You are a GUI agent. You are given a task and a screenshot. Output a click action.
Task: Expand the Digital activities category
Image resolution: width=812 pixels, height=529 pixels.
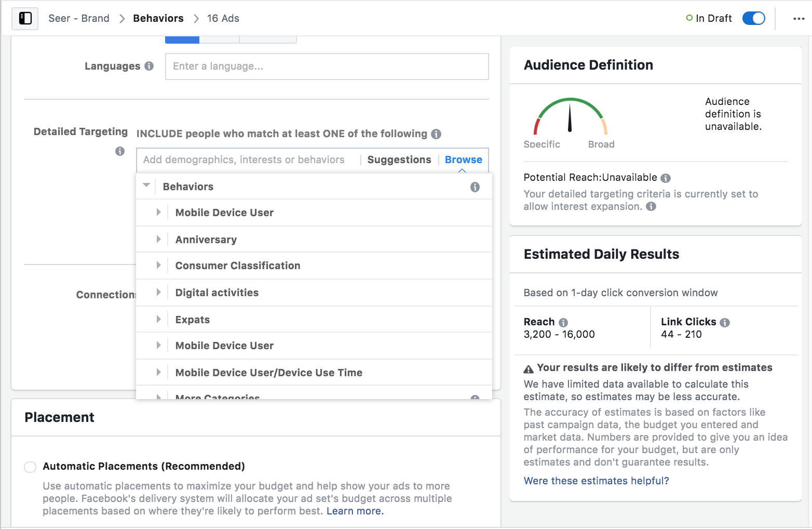coord(158,292)
